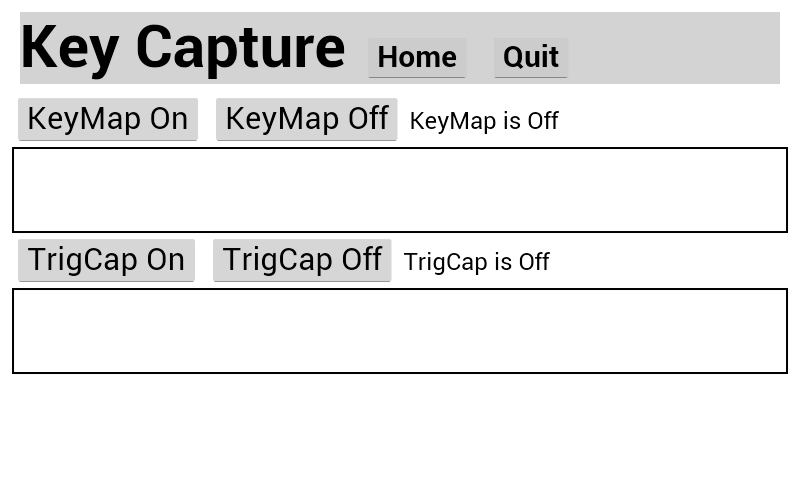
Task: Focus the bordered box below KeyMap buttons
Action: 400,190
